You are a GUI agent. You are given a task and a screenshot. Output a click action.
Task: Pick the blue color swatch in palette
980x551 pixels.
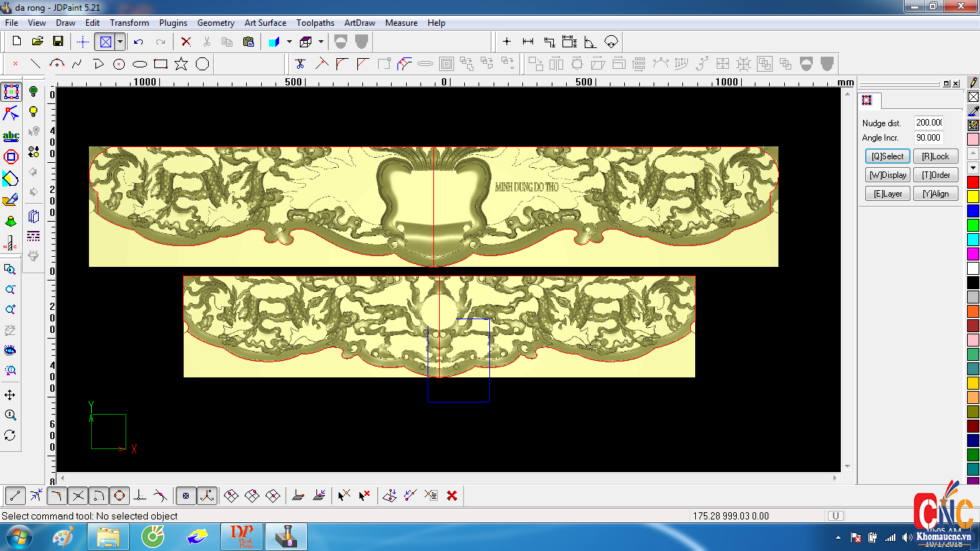[973, 211]
